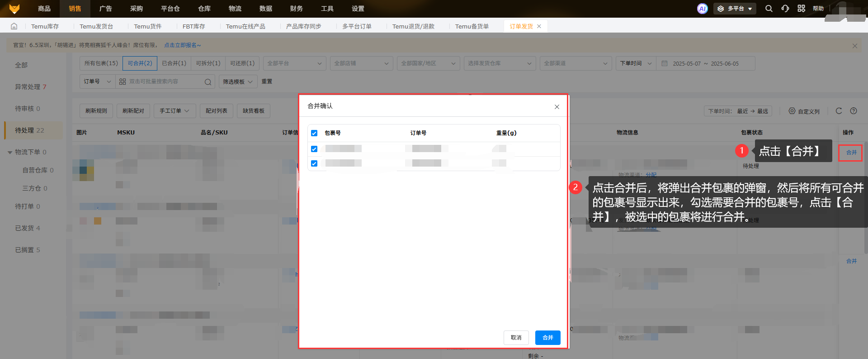868x359 pixels.
Task: Switch to the Temu库存 tab
Action: point(45,26)
